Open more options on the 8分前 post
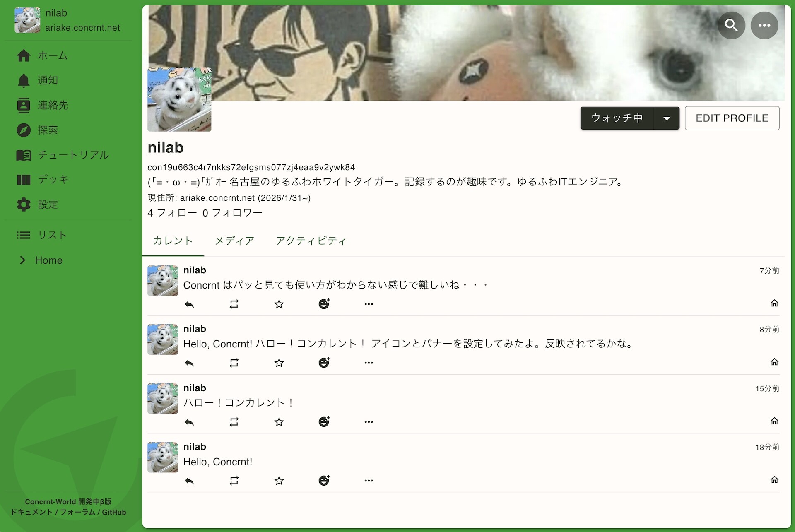Image resolution: width=795 pixels, height=532 pixels. point(369,363)
